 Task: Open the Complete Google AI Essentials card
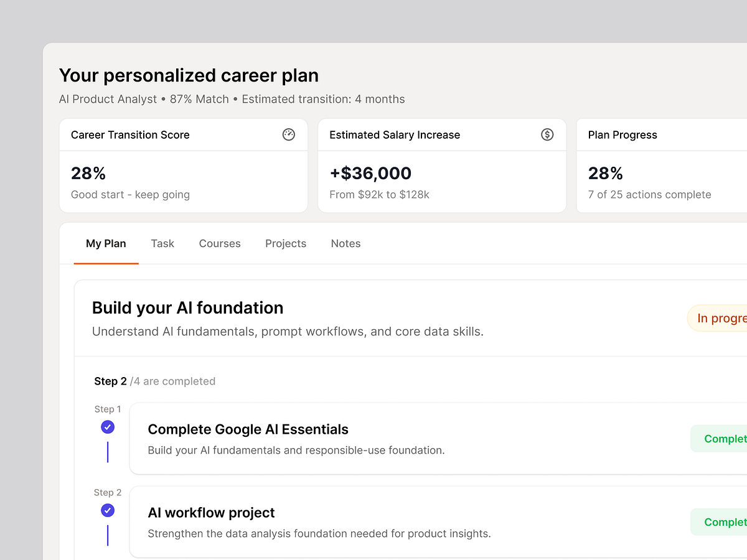point(438,439)
